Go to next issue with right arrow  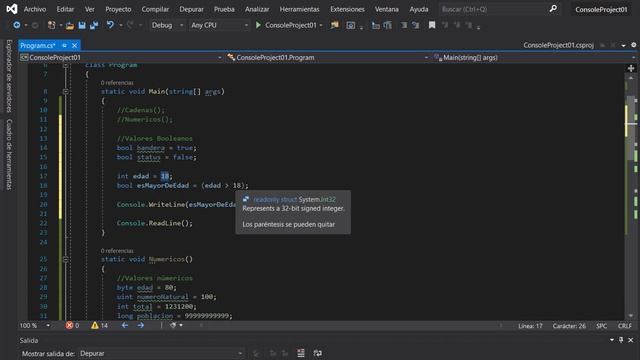click(x=140, y=325)
